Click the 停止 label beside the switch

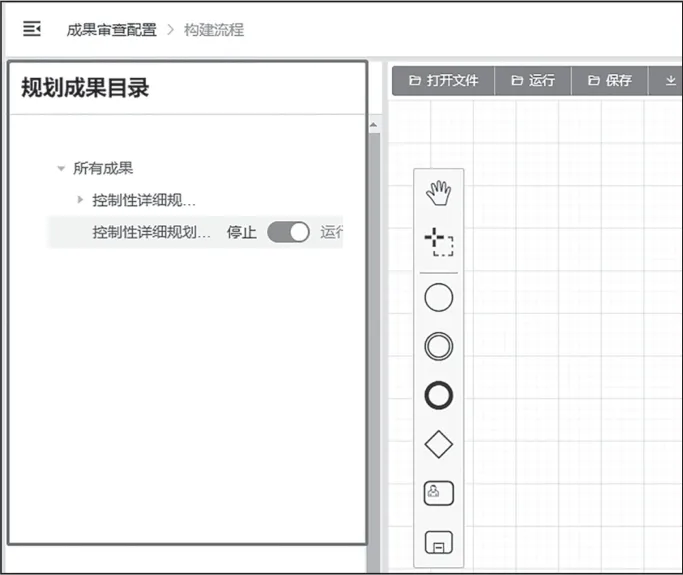[x=241, y=232]
